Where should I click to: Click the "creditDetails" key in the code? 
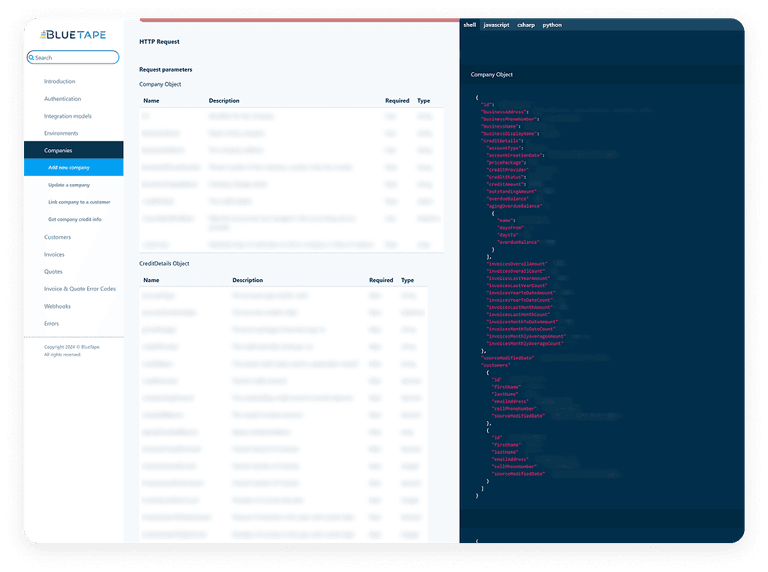[x=502, y=141]
